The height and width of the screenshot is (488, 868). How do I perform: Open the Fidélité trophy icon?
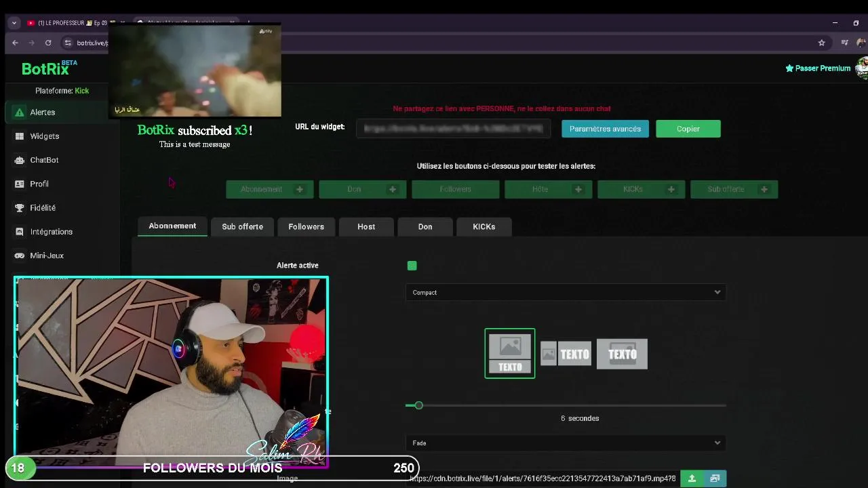click(x=20, y=208)
